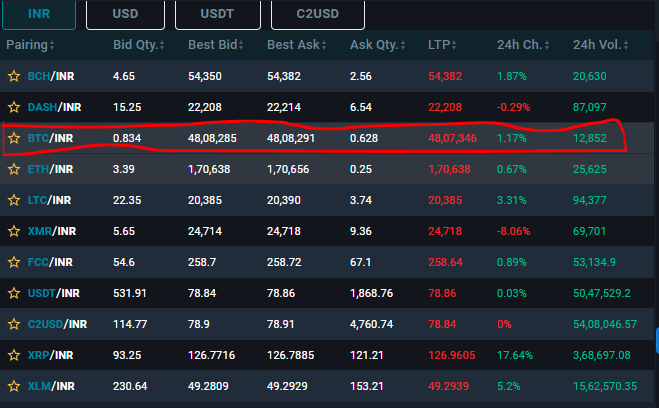Toggle the star for FCC/INR
Image resolution: width=659 pixels, height=408 pixels.
[x=14, y=262]
